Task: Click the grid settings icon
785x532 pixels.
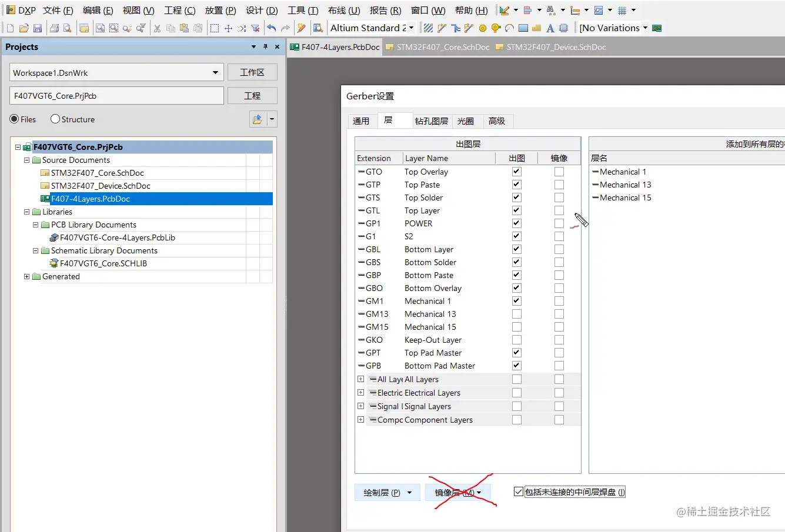Action: click(x=622, y=10)
